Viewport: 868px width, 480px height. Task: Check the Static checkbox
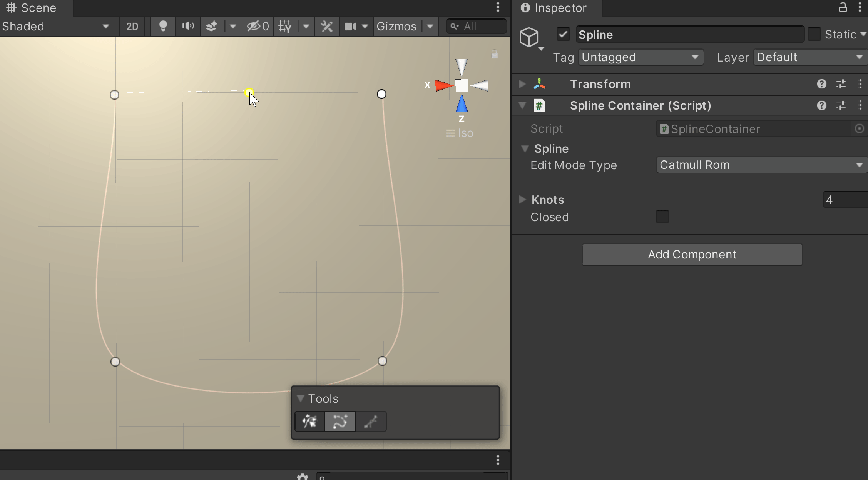(814, 34)
